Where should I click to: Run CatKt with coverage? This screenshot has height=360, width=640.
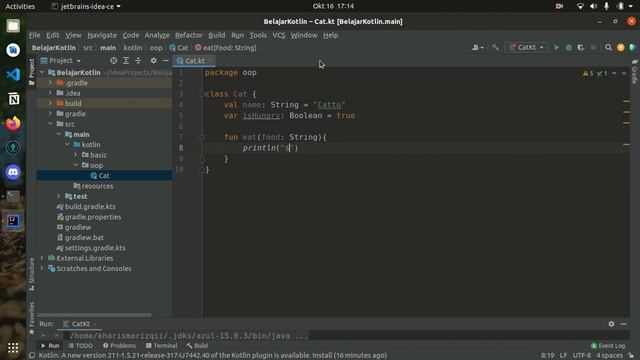(x=581, y=48)
